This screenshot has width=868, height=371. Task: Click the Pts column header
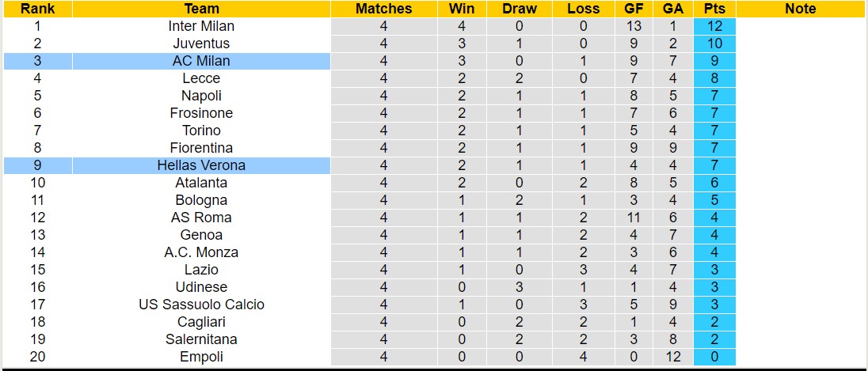pos(714,9)
